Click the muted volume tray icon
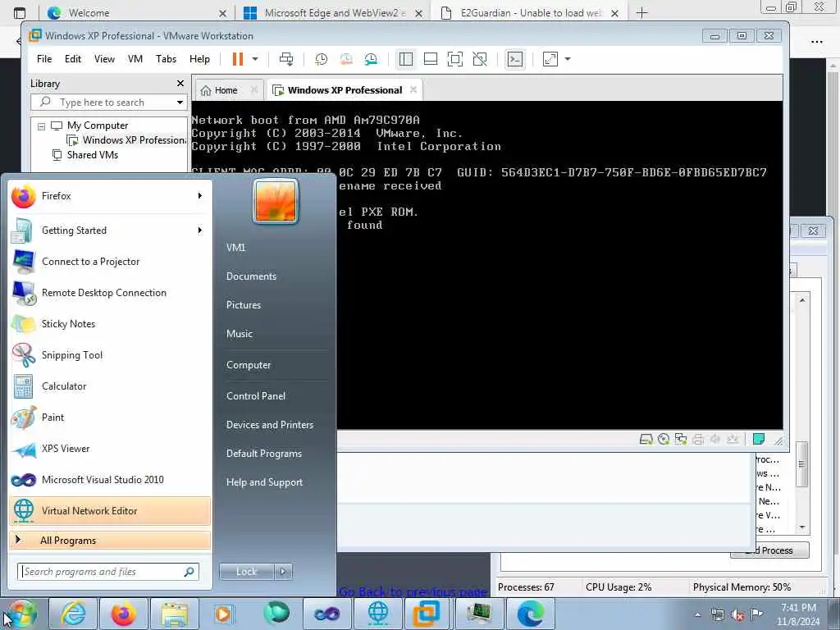Image resolution: width=840 pixels, height=630 pixels. coord(737,615)
